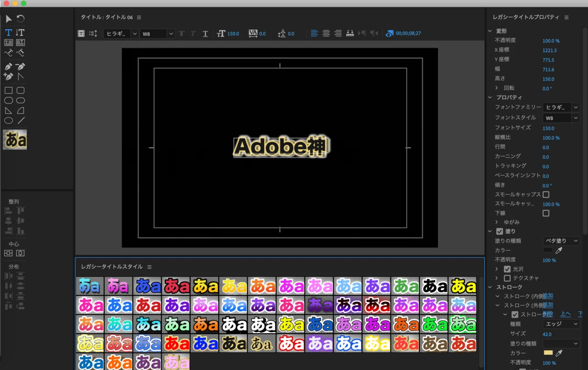
Task: Click the Adobe神 title text on canvas
Action: 280,147
